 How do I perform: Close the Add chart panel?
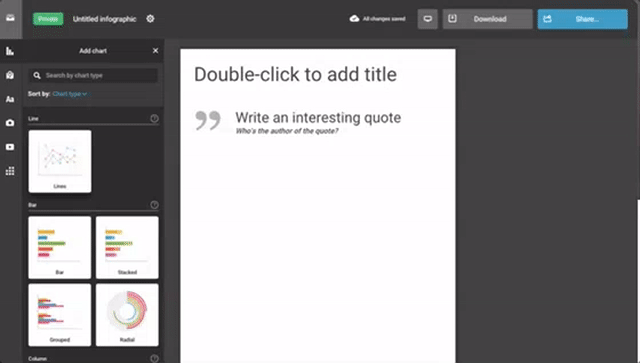(156, 51)
